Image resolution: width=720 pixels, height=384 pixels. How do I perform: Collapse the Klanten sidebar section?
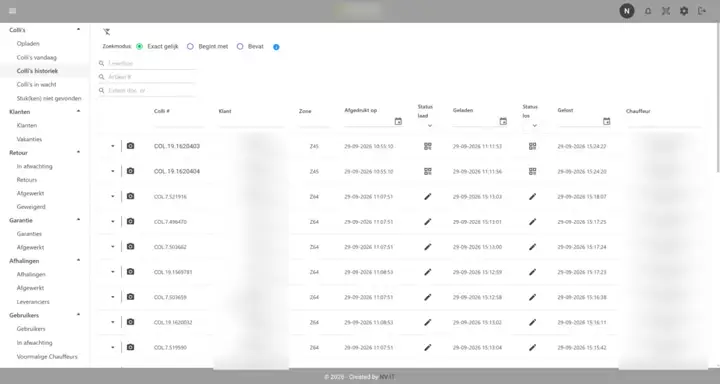[x=78, y=111]
